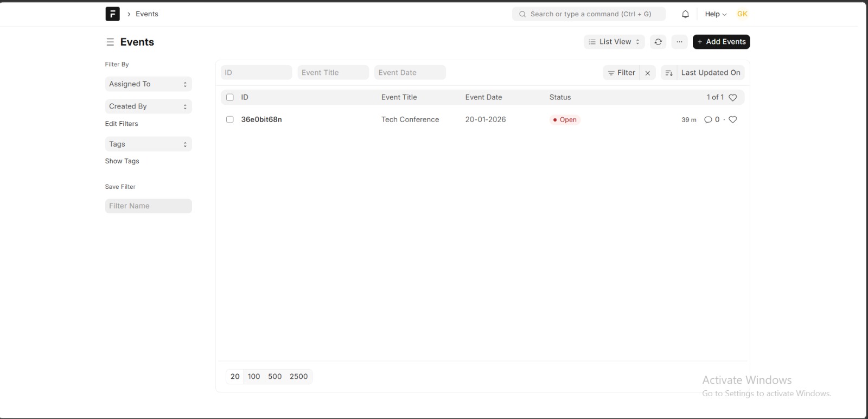The image size is (868, 419).
Task: Click the ID filter field
Action: 257,73
